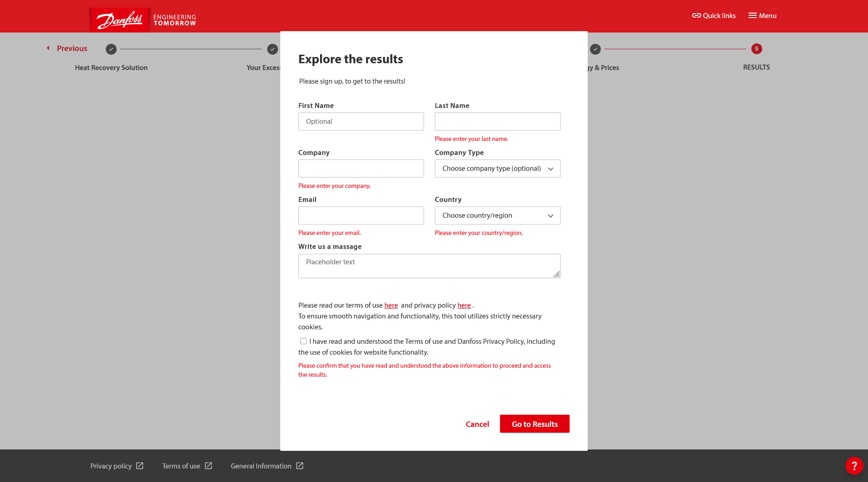Viewport: 868px width, 482px height.
Task: Click the message textarea resize handle
Action: click(x=557, y=274)
